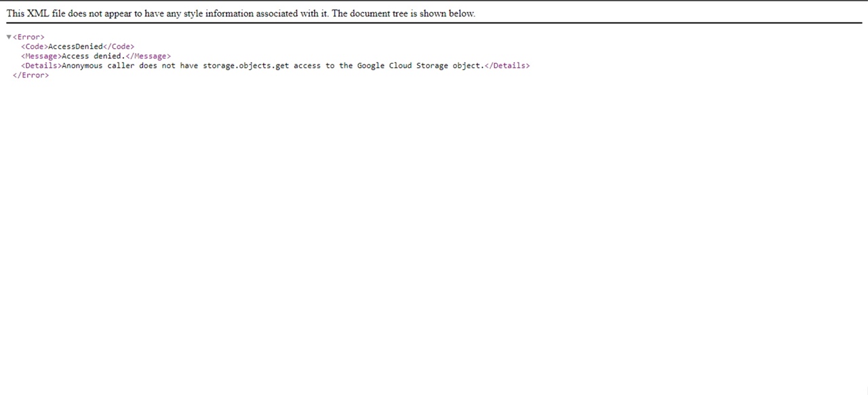Click the word 'Google' in Details
Screen dimensions: 868x395
(x=371, y=66)
